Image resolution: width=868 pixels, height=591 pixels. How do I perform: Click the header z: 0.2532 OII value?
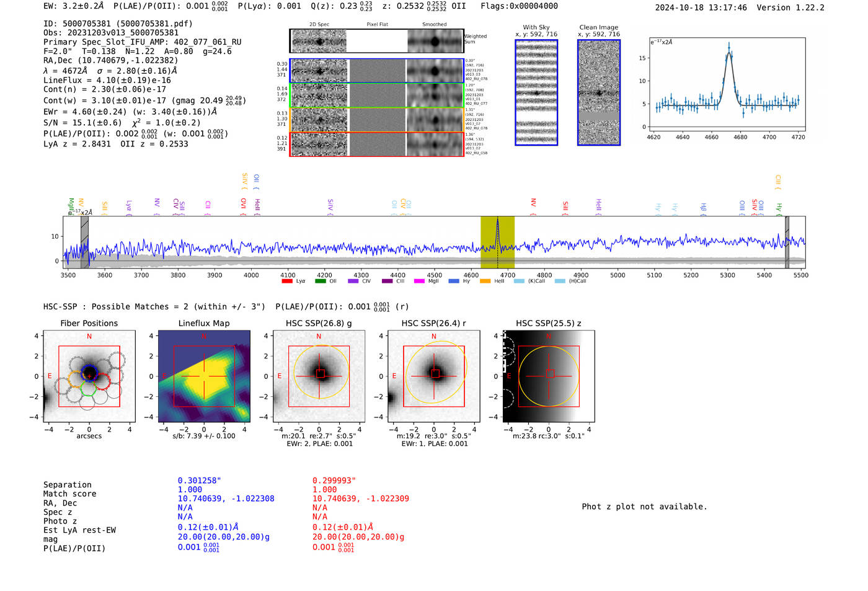coord(424,6)
